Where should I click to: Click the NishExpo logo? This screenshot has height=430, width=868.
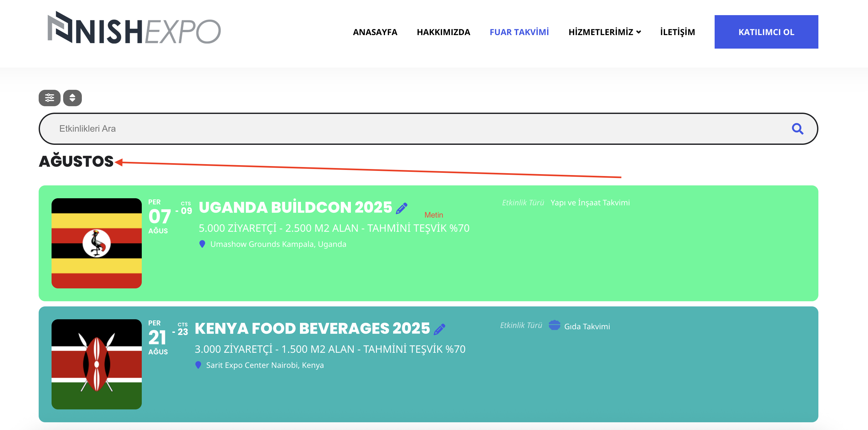pos(134,28)
